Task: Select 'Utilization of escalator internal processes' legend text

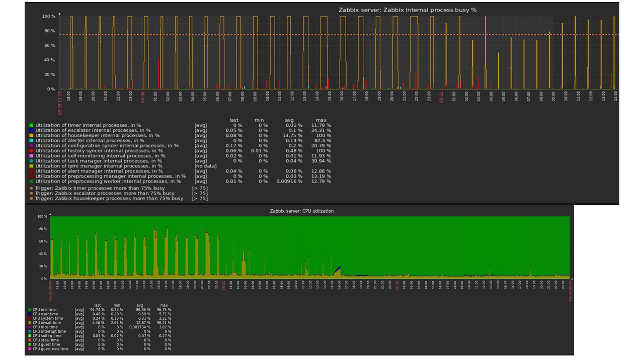Action: (93, 130)
